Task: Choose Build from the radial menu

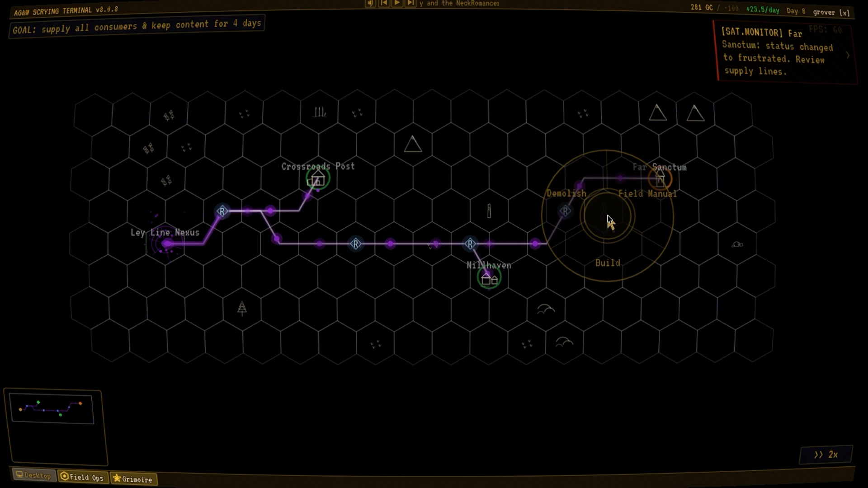Action: pos(608,263)
